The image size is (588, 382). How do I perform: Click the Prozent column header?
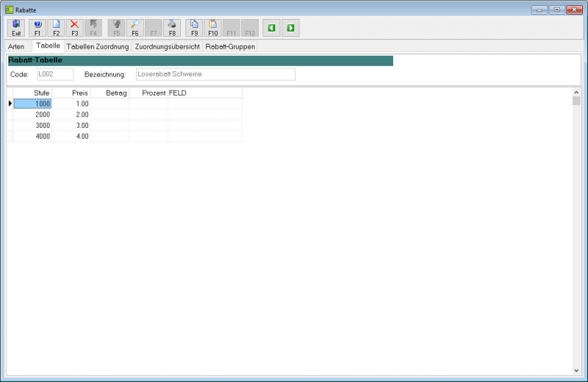(148, 93)
